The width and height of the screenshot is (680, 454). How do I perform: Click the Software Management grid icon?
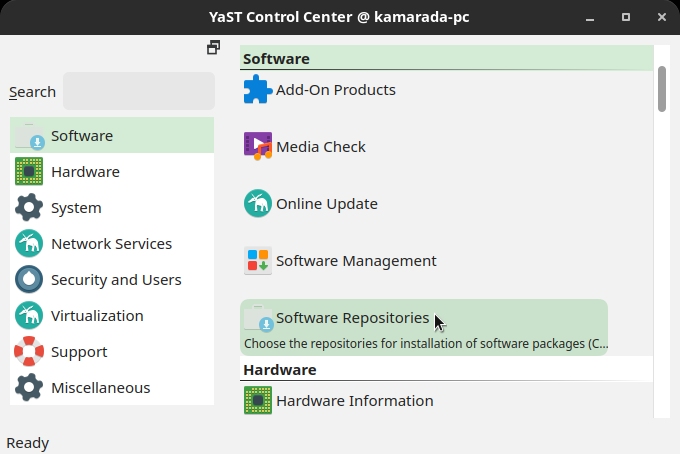(x=258, y=261)
